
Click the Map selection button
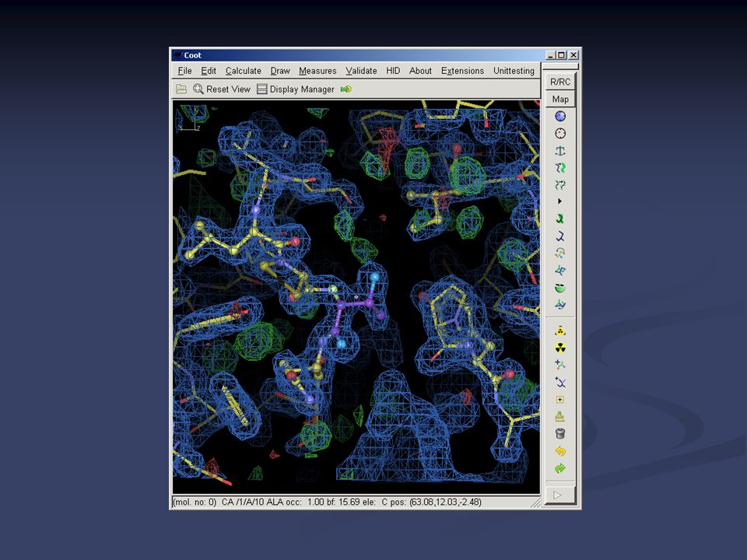pos(560,99)
